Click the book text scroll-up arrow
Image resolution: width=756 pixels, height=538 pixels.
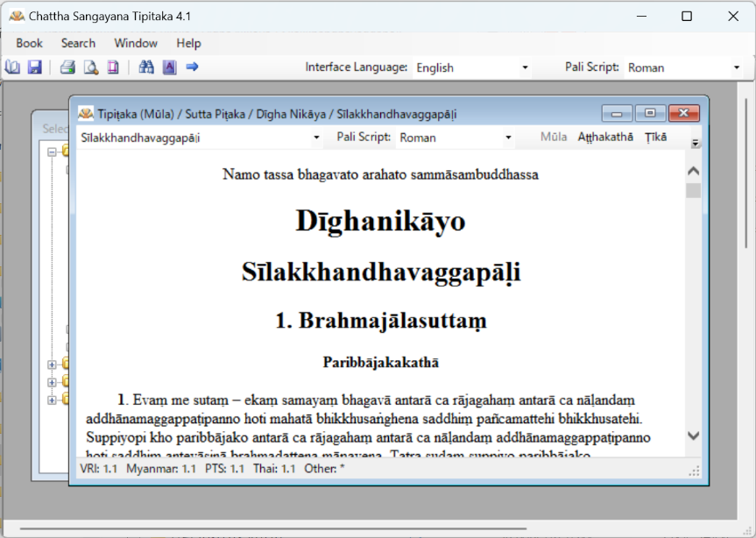coord(693,171)
